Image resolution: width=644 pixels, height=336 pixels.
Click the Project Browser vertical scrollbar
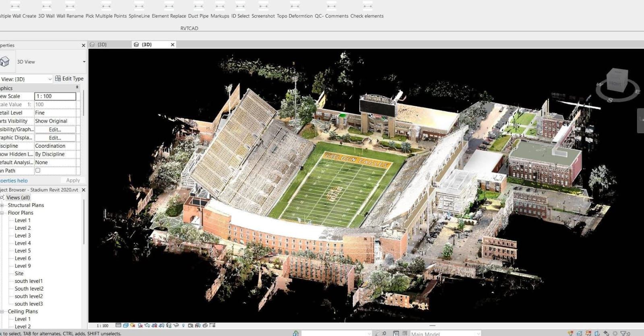click(84, 221)
